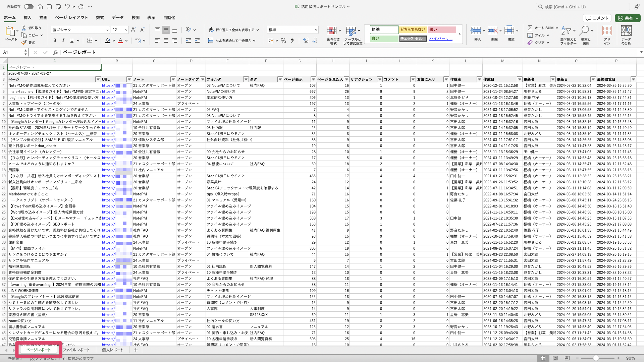Click Sort and filter icon
Viewport: 644px width, 362px height.
pos(566,31)
